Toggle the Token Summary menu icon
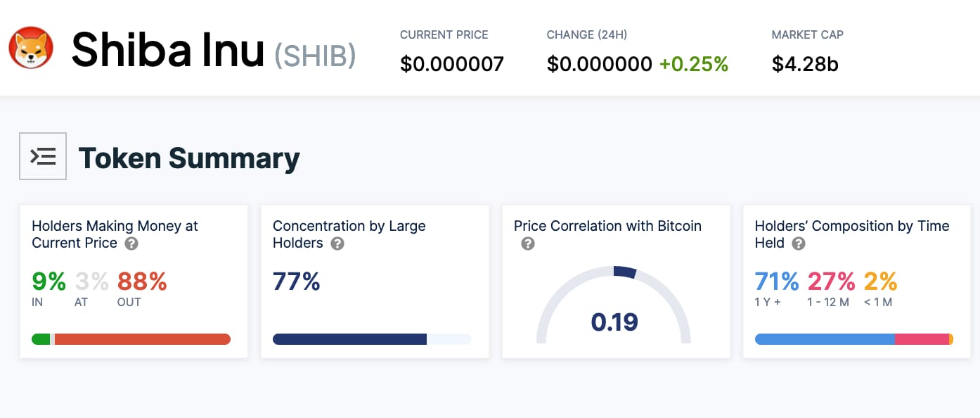Screen dimensions: 980x418 43,156
